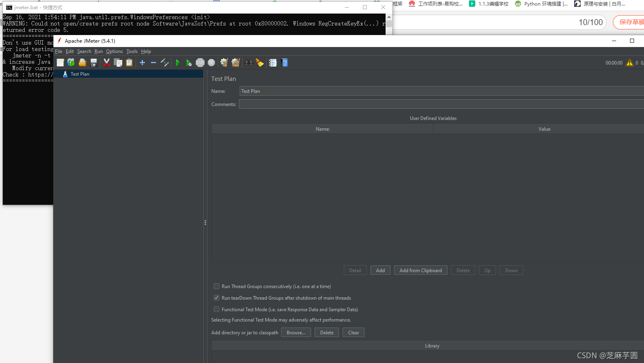
Task: Open the Templates icon in toolbar
Action: pos(71,63)
